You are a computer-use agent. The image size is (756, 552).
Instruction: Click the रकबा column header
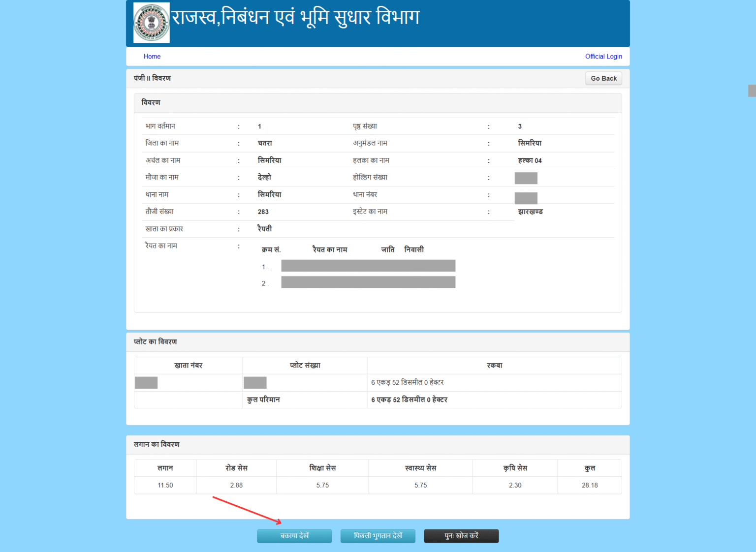(494, 366)
